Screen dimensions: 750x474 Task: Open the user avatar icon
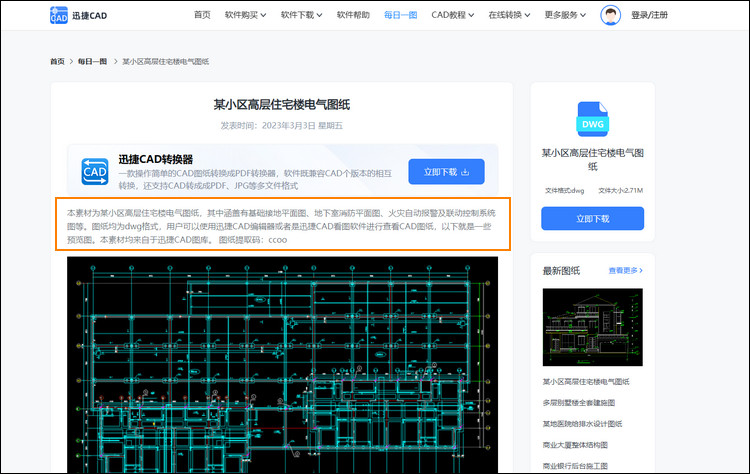coord(610,15)
